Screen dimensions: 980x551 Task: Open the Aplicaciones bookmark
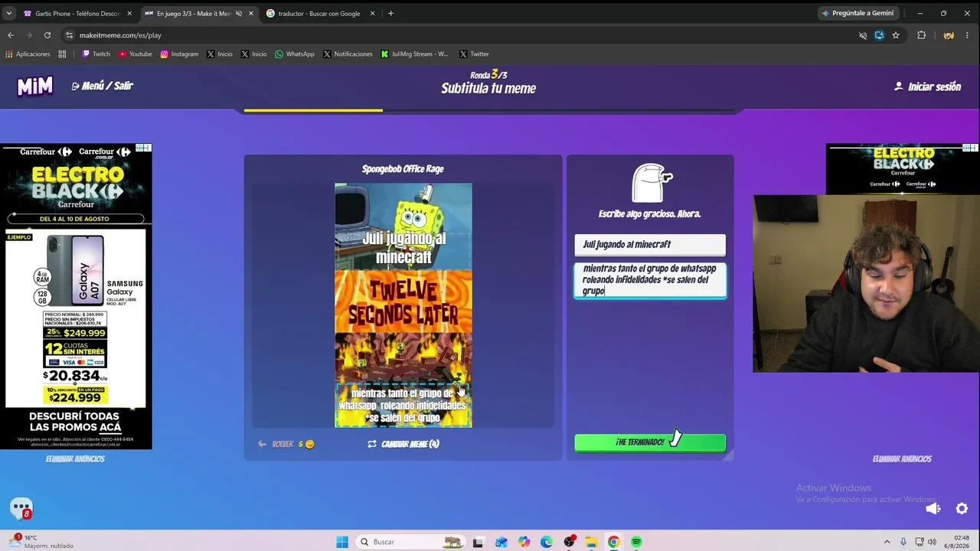pyautogui.click(x=28, y=54)
